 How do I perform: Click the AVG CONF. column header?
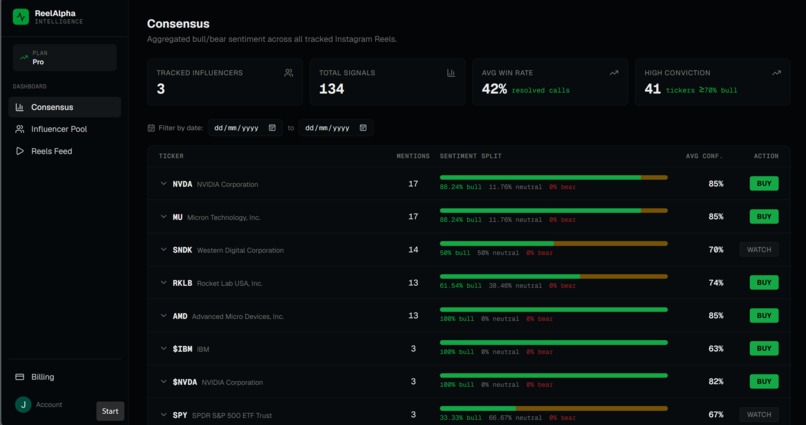[x=704, y=156]
